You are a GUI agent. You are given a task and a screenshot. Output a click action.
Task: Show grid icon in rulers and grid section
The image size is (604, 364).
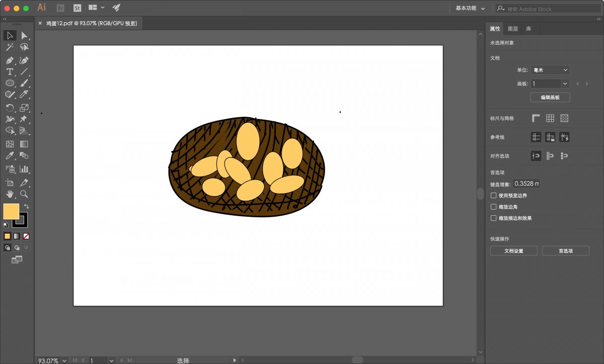click(x=550, y=118)
